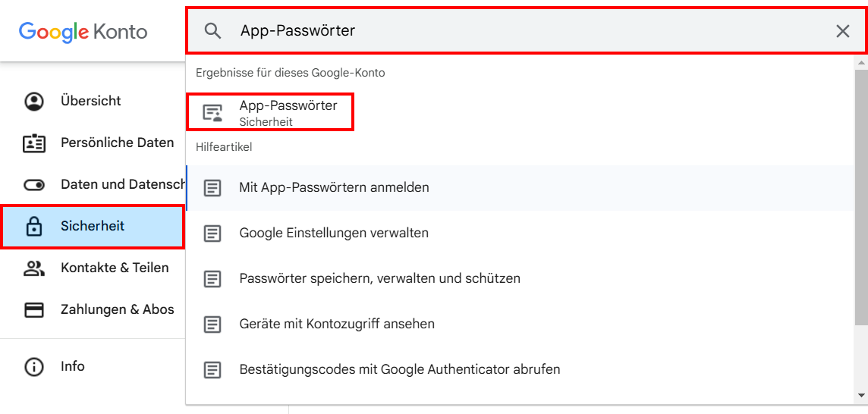Open the Übersicht menu item
Image resolution: width=868 pixels, height=414 pixels.
pos(91,101)
